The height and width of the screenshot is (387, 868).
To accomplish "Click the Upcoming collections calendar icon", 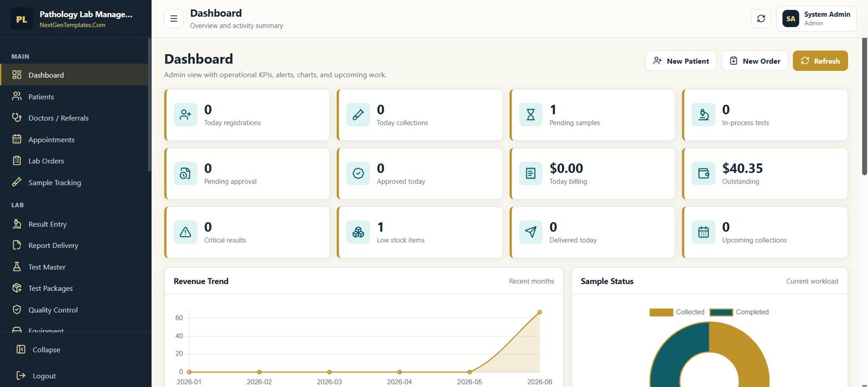I will [x=704, y=232].
